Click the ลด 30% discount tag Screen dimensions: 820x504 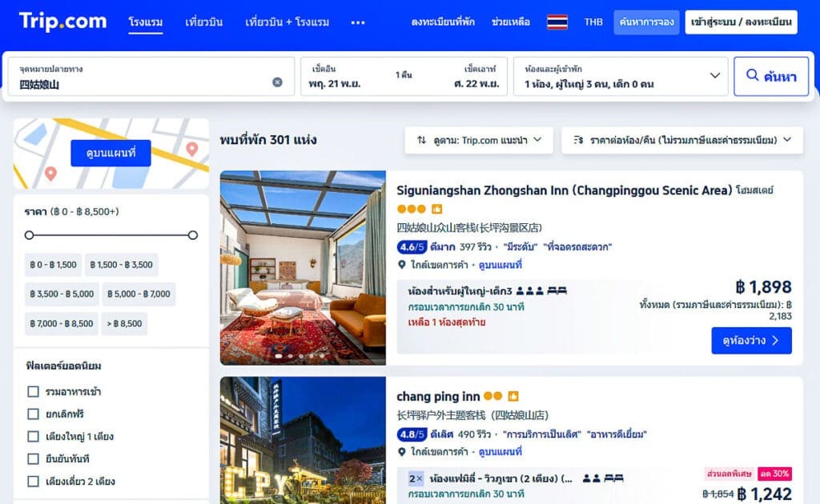774,474
